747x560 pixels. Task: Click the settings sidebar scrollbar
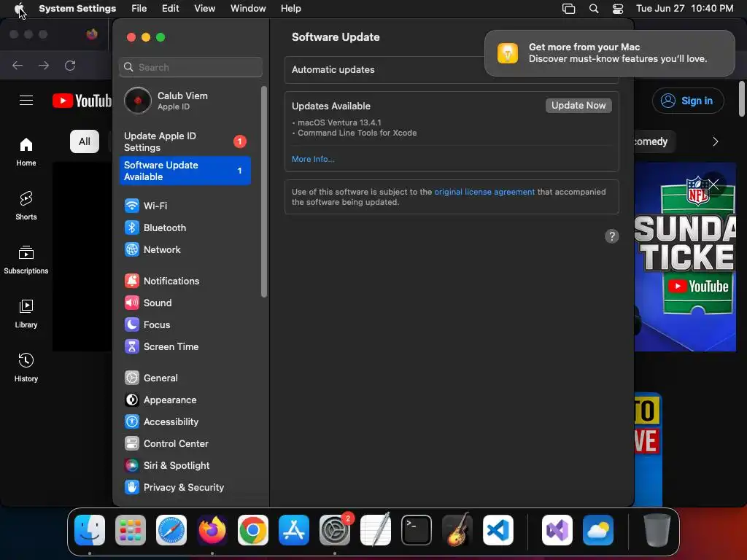[x=264, y=192]
